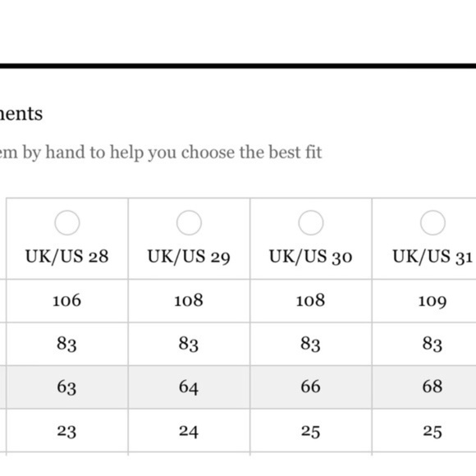Image resolution: width=476 pixels, height=476 pixels.
Task: Click the 24 value in size 29 column
Action: tap(189, 432)
